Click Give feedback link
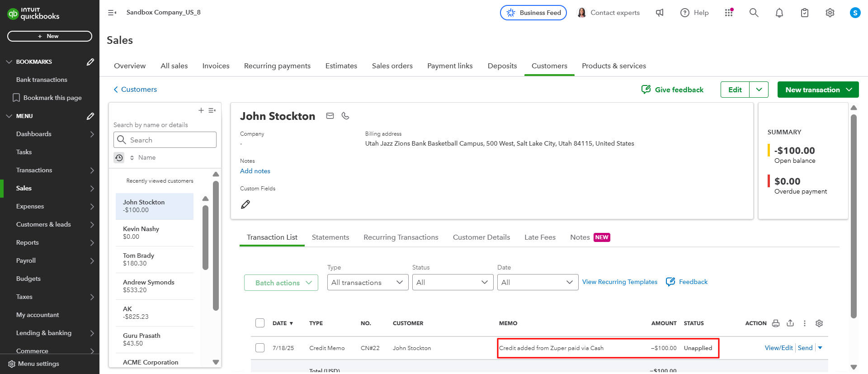Screen dimensions: 868x374 (x=673, y=90)
